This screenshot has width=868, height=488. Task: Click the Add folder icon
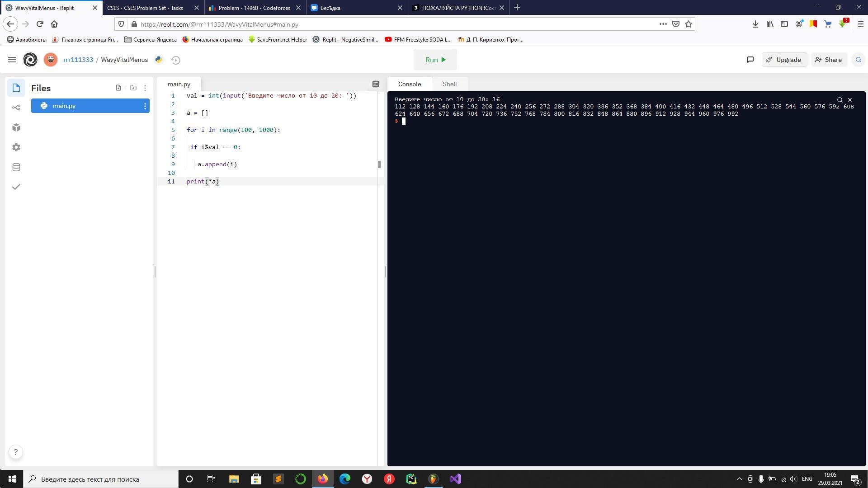pos(133,88)
